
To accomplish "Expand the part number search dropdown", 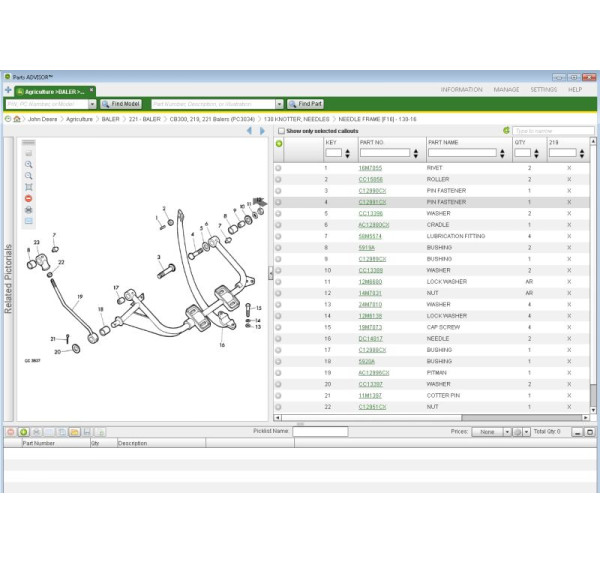I will tap(281, 104).
